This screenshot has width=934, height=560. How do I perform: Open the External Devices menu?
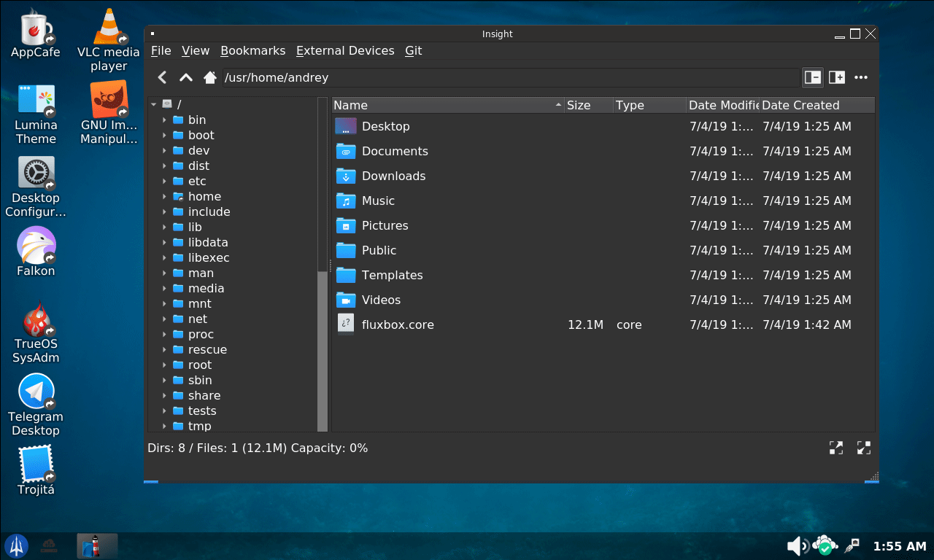[x=344, y=51]
